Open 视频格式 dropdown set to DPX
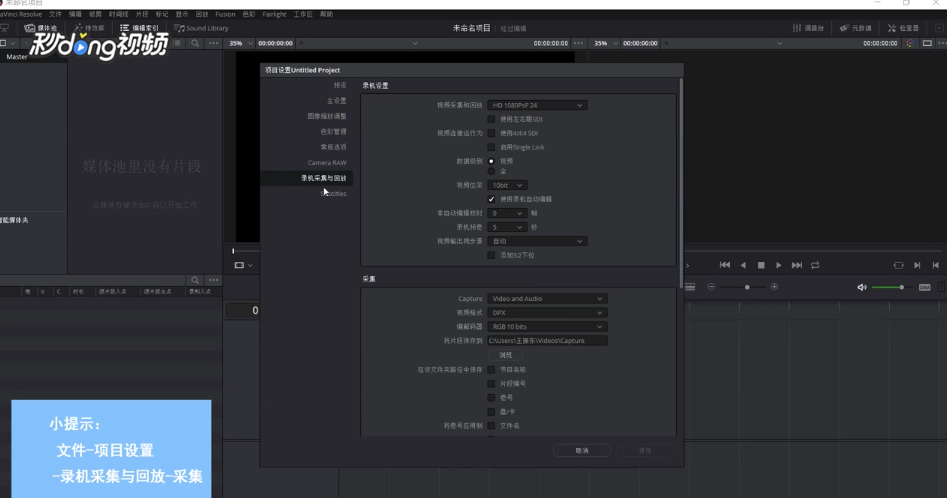 pyautogui.click(x=547, y=313)
